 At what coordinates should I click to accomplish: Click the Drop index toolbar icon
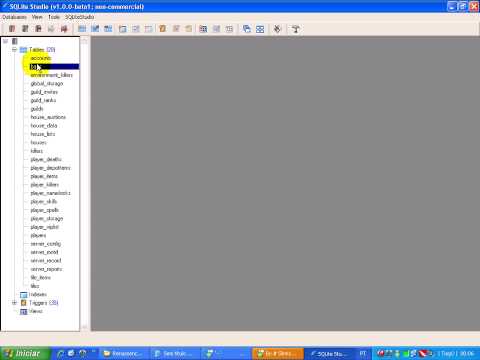[x=149, y=29]
